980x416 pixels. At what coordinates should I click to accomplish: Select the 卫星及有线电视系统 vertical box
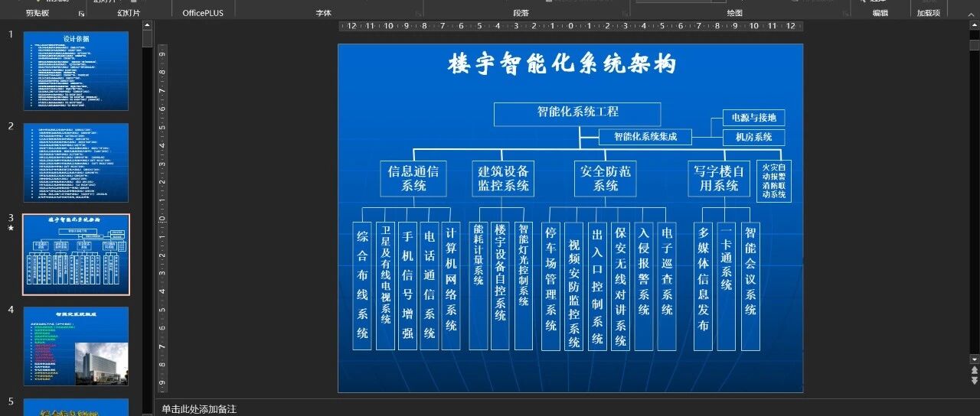pyautogui.click(x=385, y=286)
